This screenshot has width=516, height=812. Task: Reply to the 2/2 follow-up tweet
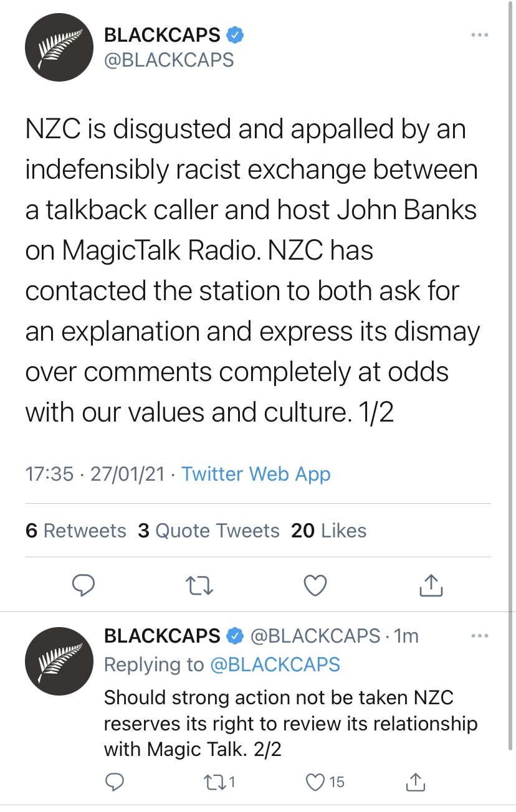click(115, 781)
